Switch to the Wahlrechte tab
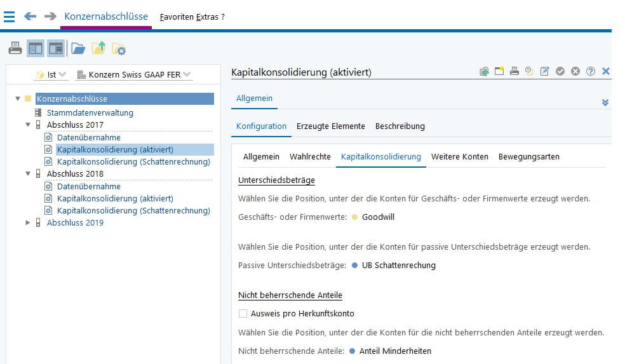The width and height of the screenshot is (625, 364). [310, 157]
